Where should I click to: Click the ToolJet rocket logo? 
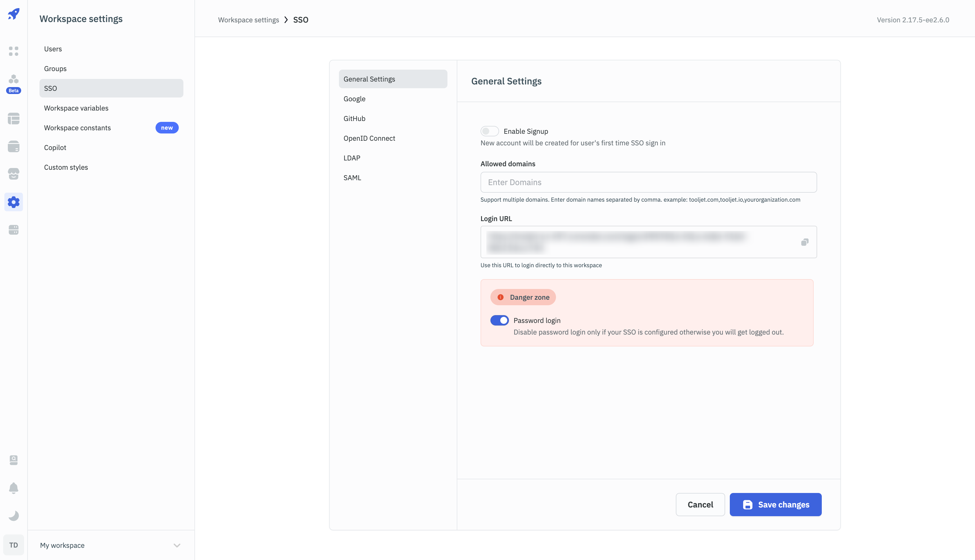point(13,14)
